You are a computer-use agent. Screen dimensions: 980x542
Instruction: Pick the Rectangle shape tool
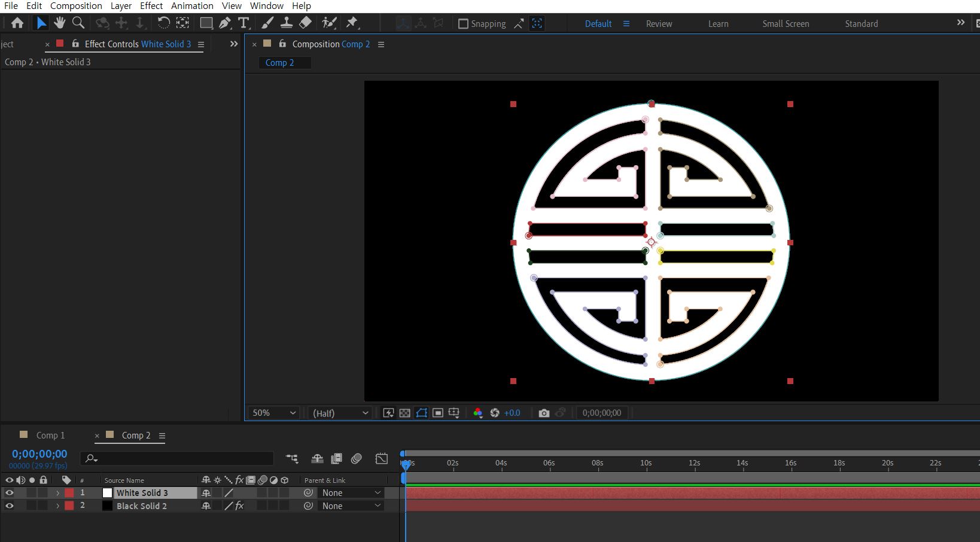pyautogui.click(x=206, y=23)
